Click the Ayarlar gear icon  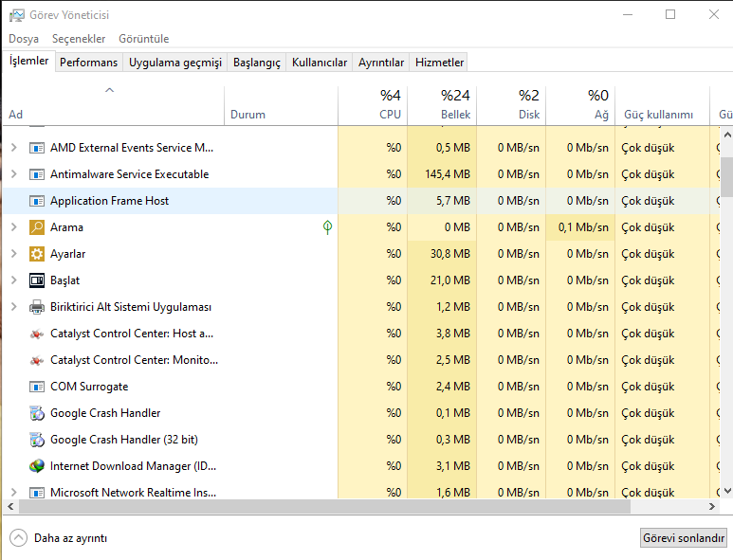pyautogui.click(x=36, y=254)
